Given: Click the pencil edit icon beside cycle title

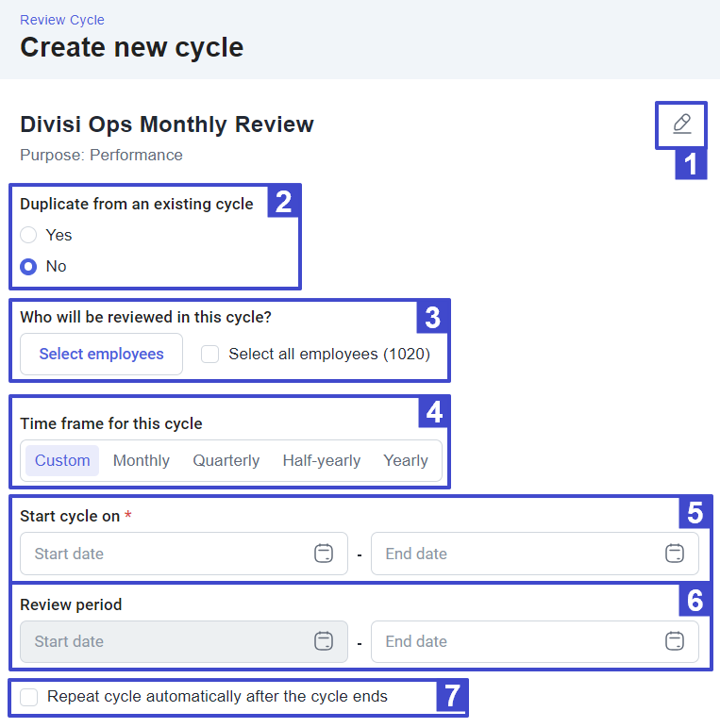Looking at the screenshot, I should coord(681,124).
